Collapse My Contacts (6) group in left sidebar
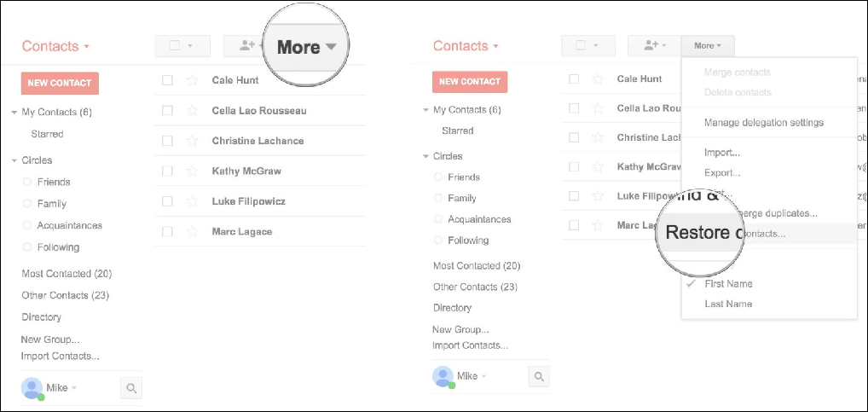The height and width of the screenshot is (412, 868). click(x=14, y=113)
